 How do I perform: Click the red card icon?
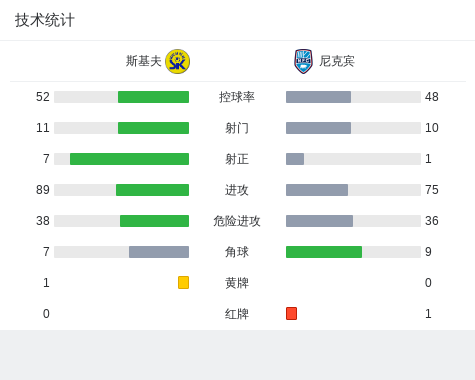pos(291,313)
